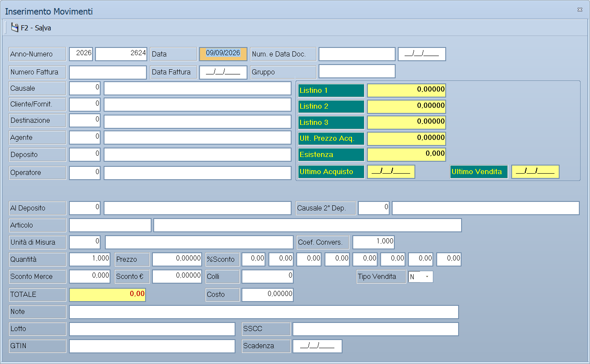
Task: Click the Prezzo input field
Action: coord(177,260)
